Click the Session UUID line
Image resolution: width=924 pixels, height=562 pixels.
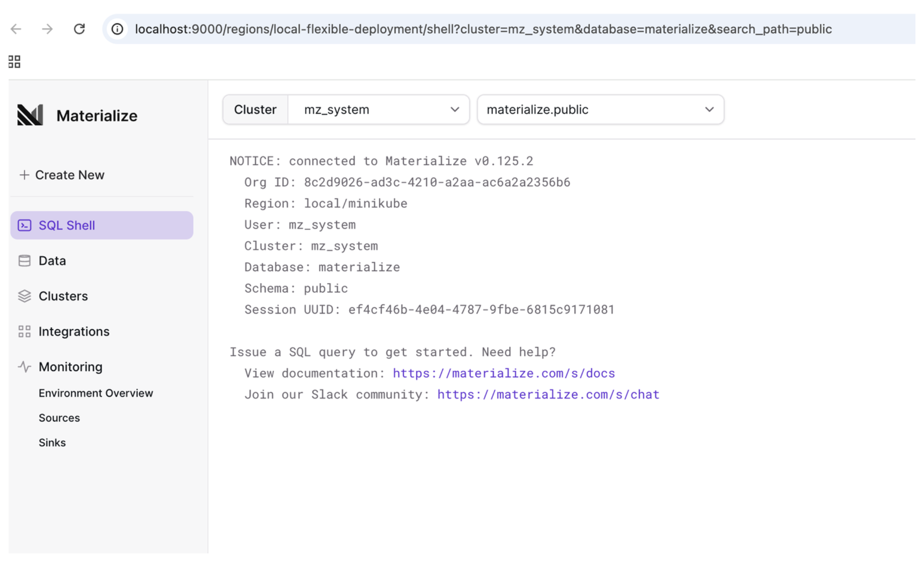click(x=429, y=310)
